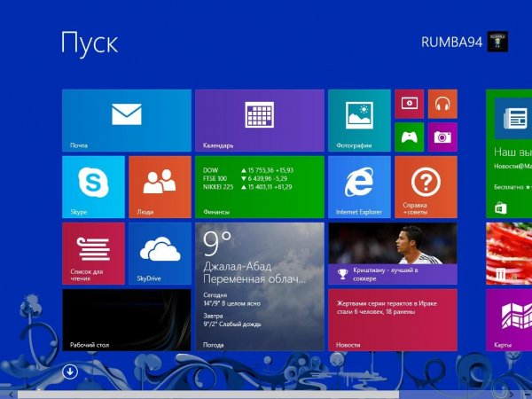Open the Финансы finance tile
Viewport: 532px width, 399px height.
click(x=260, y=187)
